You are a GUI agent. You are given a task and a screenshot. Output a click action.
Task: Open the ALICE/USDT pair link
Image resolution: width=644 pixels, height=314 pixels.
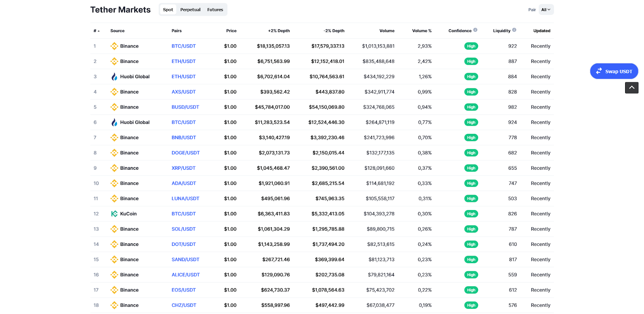[x=186, y=275]
